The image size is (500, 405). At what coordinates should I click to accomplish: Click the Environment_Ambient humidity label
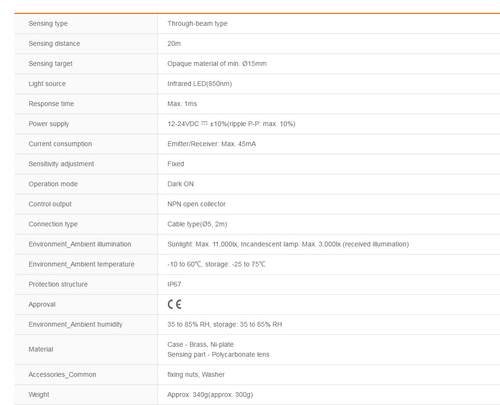point(75,324)
